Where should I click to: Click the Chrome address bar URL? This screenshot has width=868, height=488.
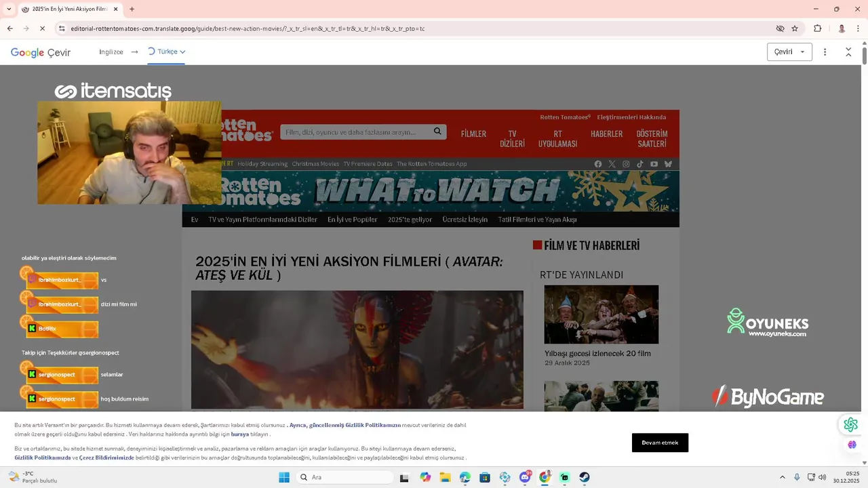coord(248,28)
